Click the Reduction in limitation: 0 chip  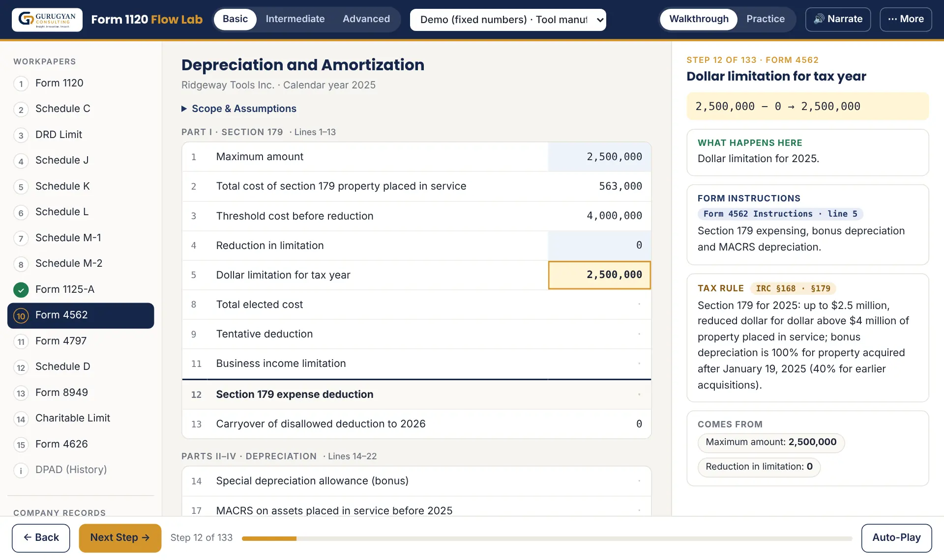click(759, 467)
